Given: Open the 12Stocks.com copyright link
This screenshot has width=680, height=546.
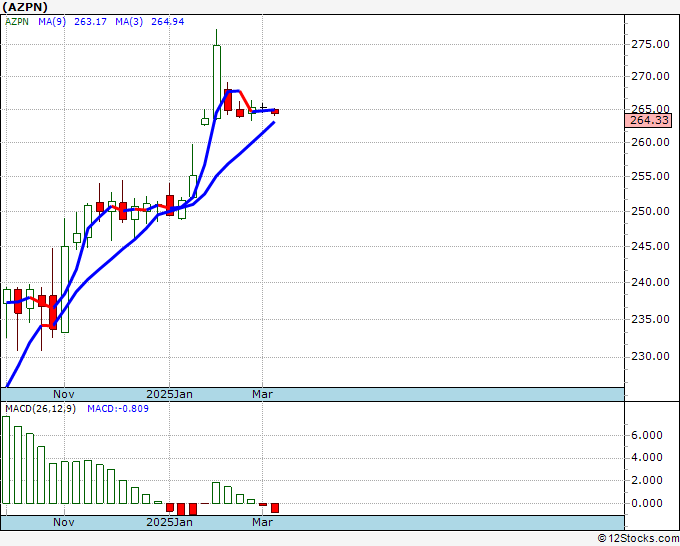Looking at the screenshot, I should pyautogui.click(x=638, y=539).
